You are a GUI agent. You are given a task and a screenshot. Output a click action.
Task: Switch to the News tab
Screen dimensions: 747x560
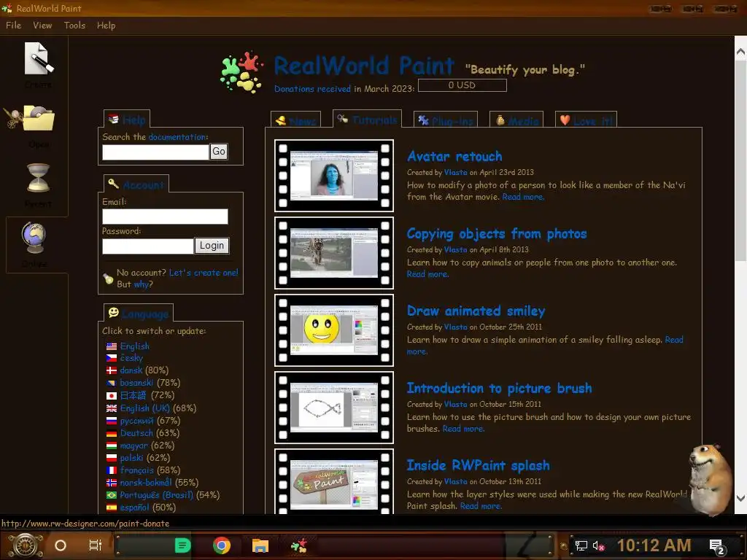click(295, 120)
